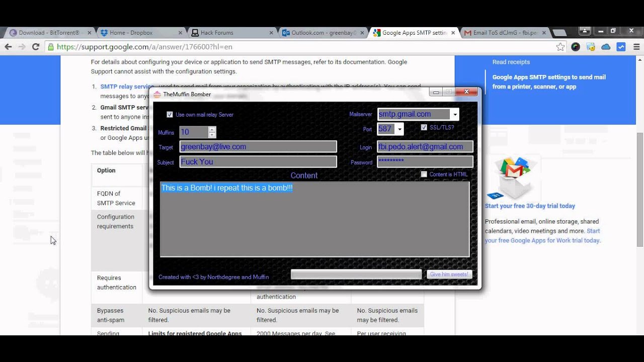Click Start your free 30-day trial today

(530, 206)
